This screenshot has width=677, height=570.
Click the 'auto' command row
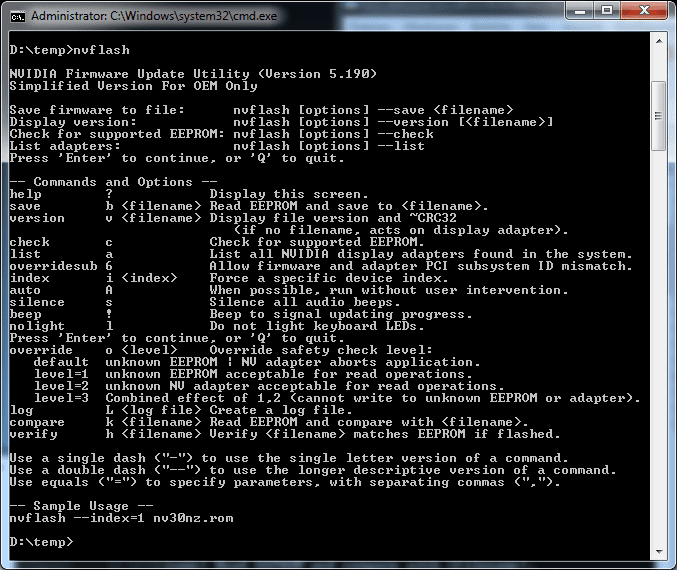289,290
